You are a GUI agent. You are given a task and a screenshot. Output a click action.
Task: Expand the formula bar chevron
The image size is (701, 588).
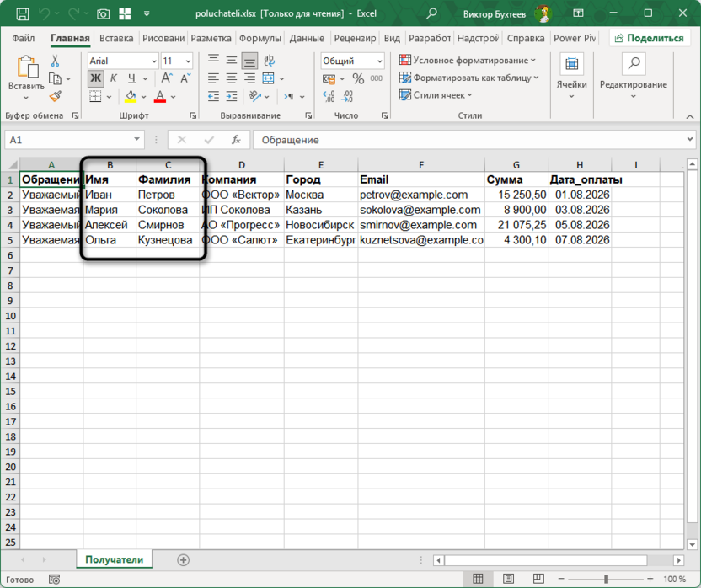click(690, 140)
